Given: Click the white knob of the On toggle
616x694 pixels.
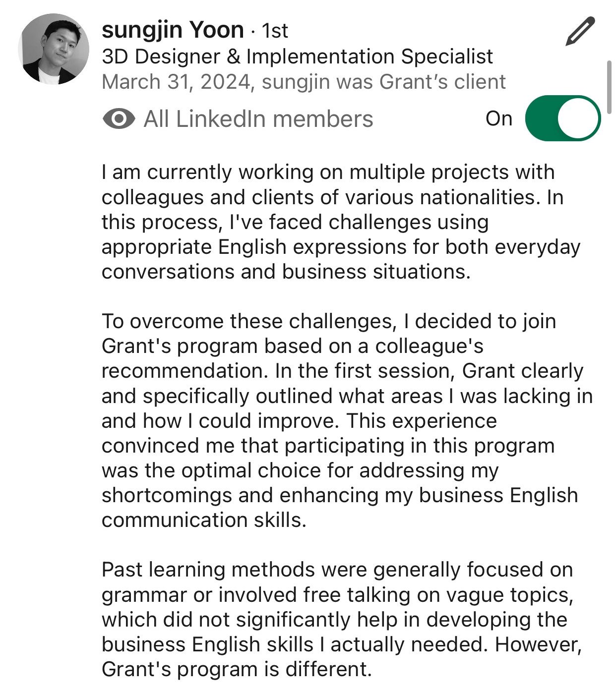Looking at the screenshot, I should click(578, 118).
